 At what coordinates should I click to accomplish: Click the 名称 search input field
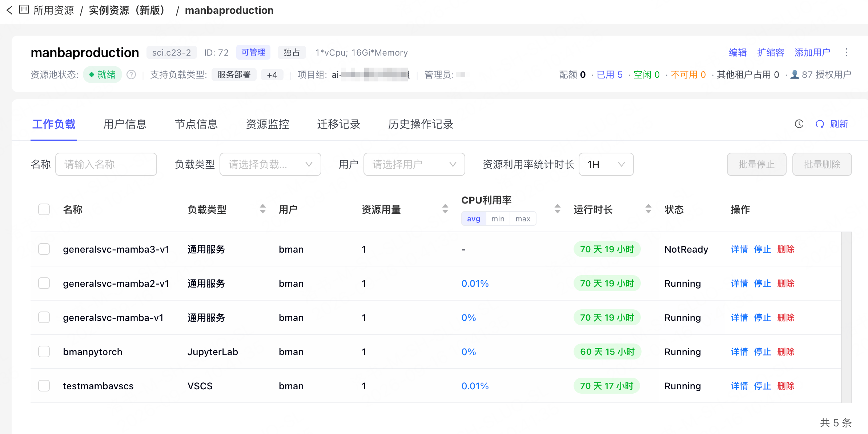tap(106, 164)
